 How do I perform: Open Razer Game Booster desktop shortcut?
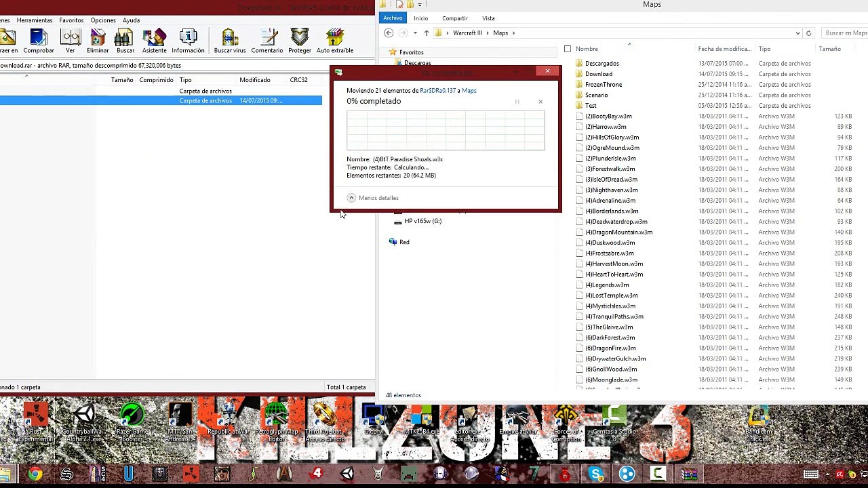pyautogui.click(x=132, y=424)
